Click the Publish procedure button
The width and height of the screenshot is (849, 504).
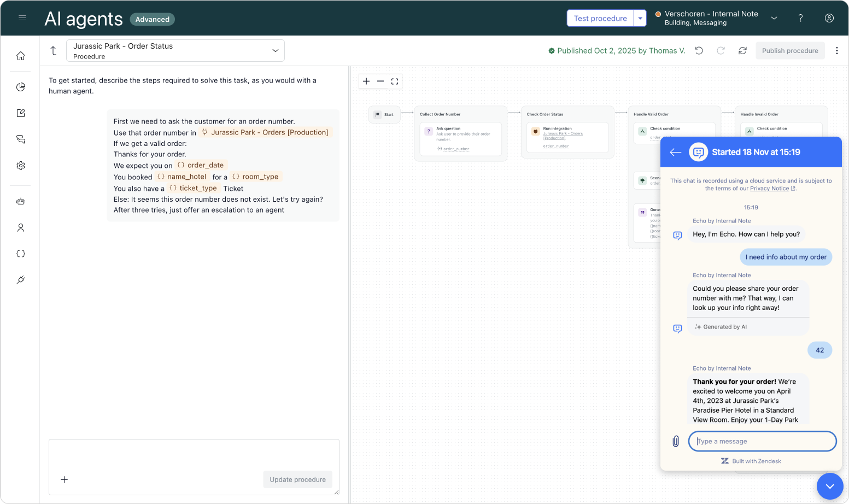[790, 51]
